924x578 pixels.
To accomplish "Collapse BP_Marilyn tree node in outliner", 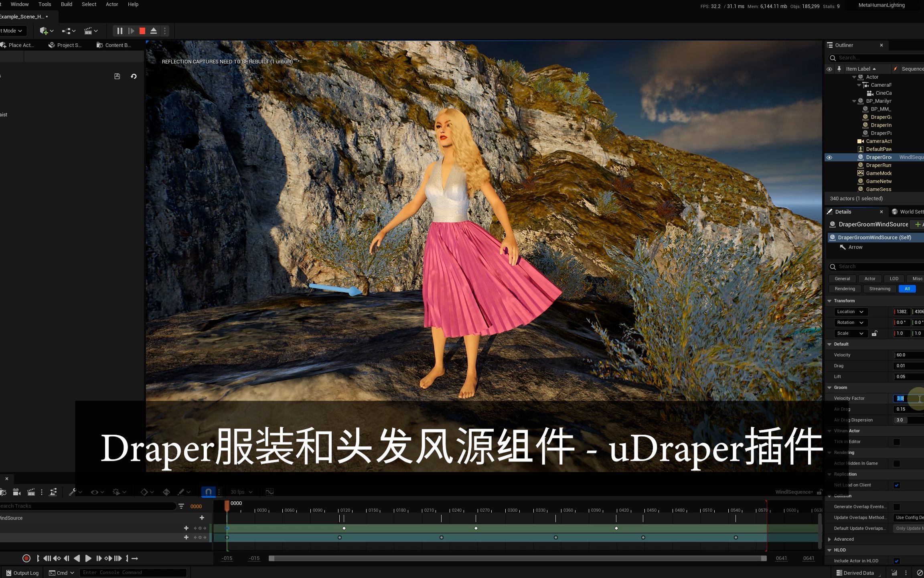I will pos(854,101).
